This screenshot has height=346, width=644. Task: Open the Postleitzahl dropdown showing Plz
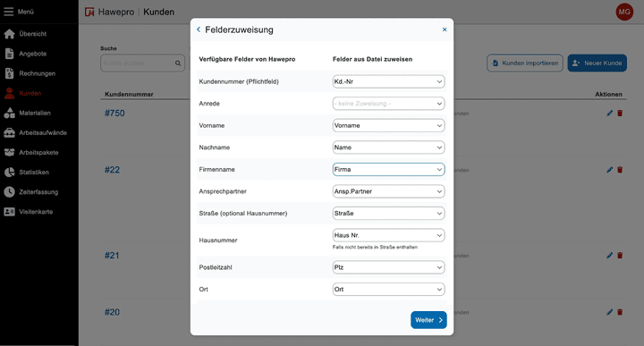[x=388, y=267]
